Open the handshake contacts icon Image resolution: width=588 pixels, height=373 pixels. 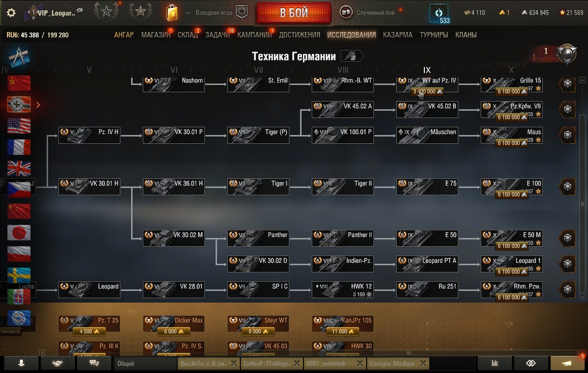click(x=58, y=363)
